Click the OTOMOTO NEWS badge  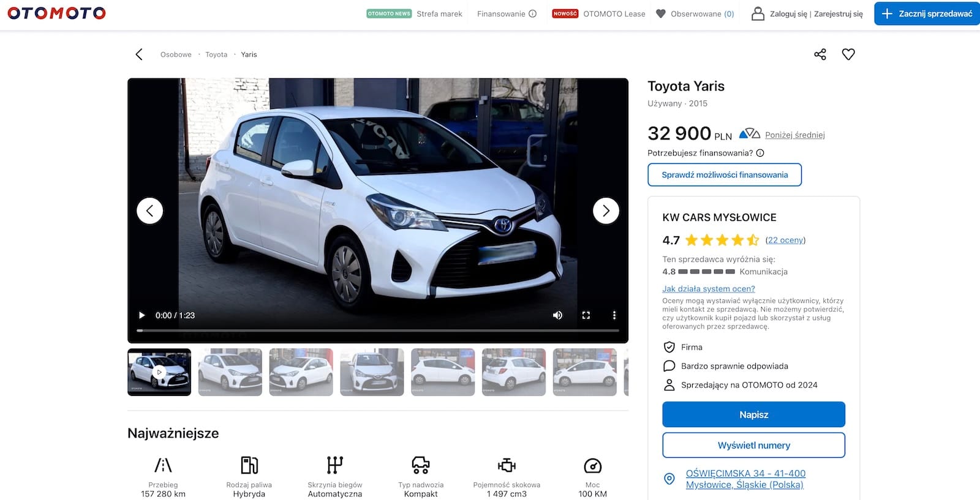pos(389,13)
